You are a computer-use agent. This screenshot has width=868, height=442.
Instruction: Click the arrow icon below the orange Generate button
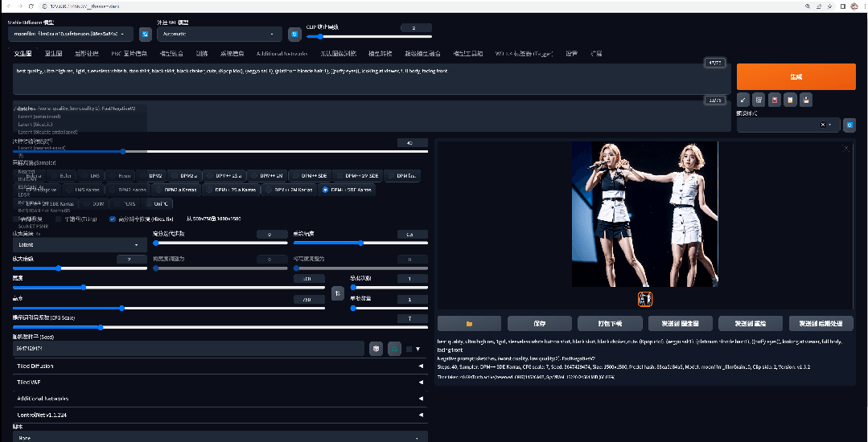pos(743,100)
